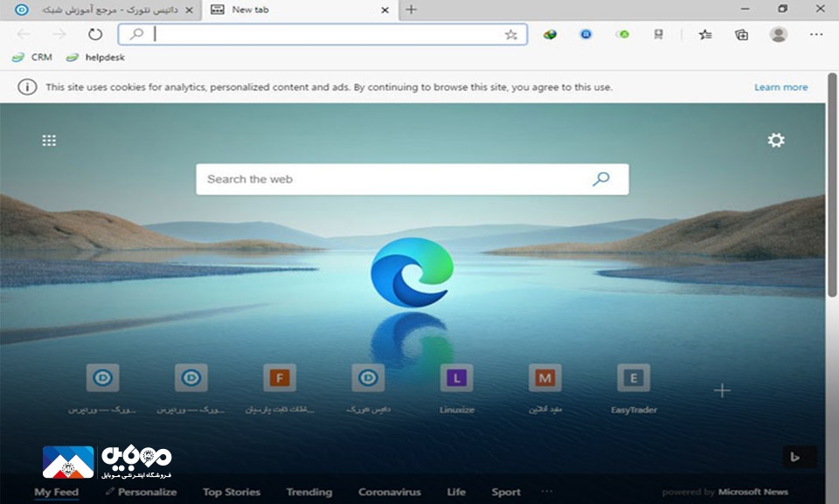Open Personalize feed option
This screenshot has height=504, width=839.
[142, 492]
